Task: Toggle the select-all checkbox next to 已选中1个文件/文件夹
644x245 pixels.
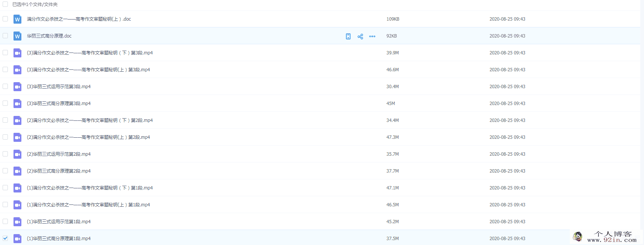Action: click(5, 4)
